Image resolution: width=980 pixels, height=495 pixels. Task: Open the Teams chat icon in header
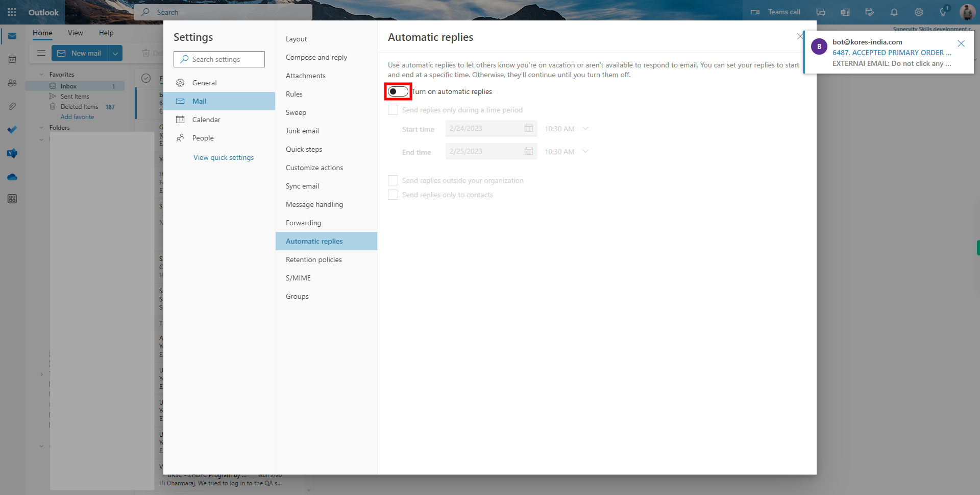click(821, 12)
